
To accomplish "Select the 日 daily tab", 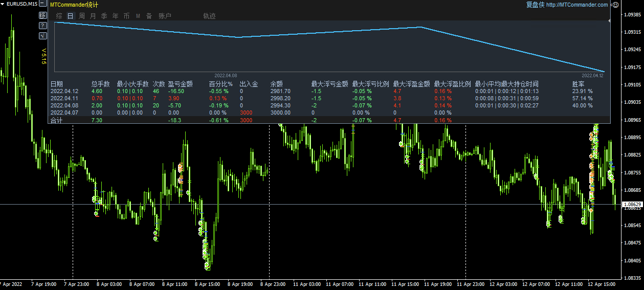I will (x=71, y=16).
